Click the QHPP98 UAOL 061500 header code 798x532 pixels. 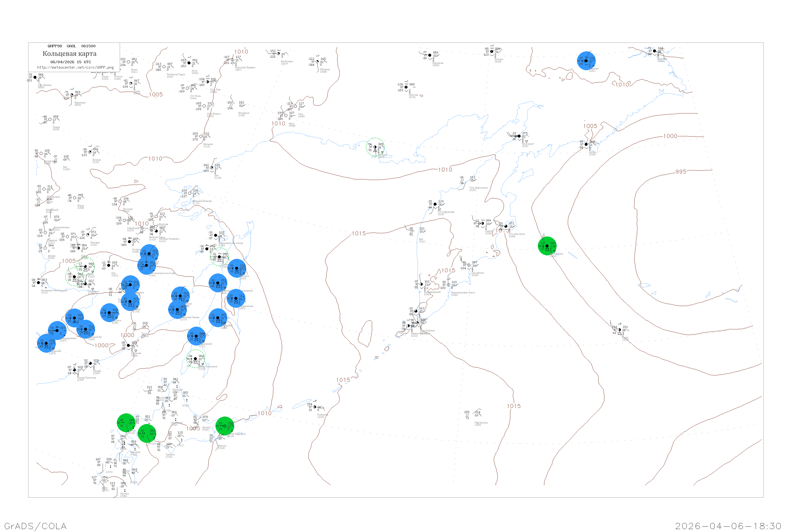tap(72, 46)
